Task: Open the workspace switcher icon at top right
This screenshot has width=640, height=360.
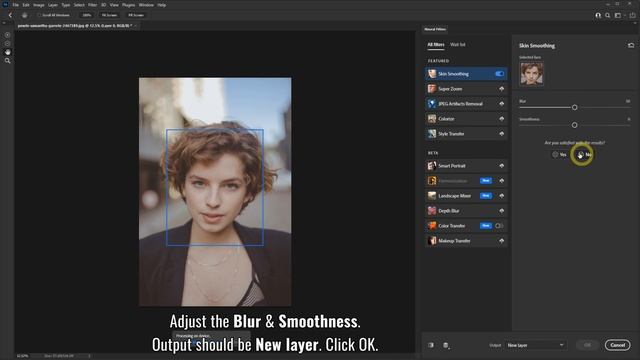Action: [x=618, y=15]
